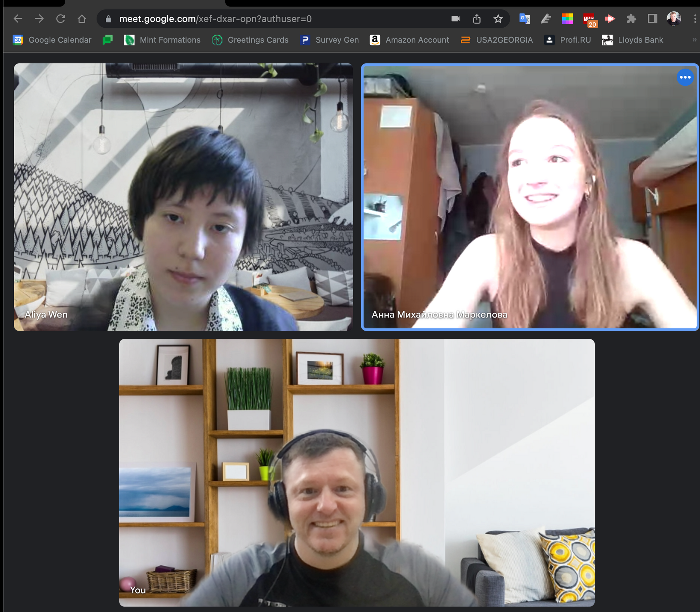The width and height of the screenshot is (700, 612).
Task: Click the share page icon
Action: pyautogui.click(x=477, y=19)
